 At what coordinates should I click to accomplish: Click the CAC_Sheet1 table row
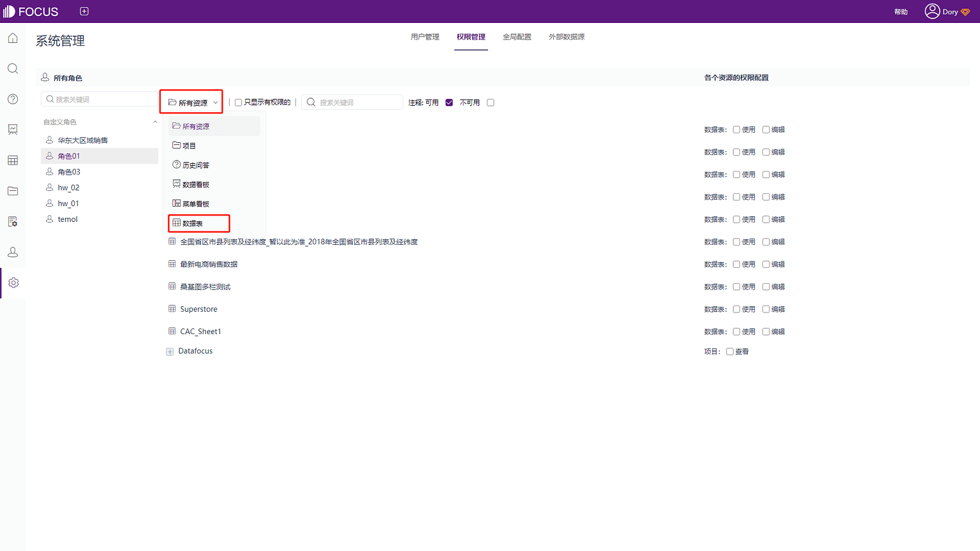[200, 332]
